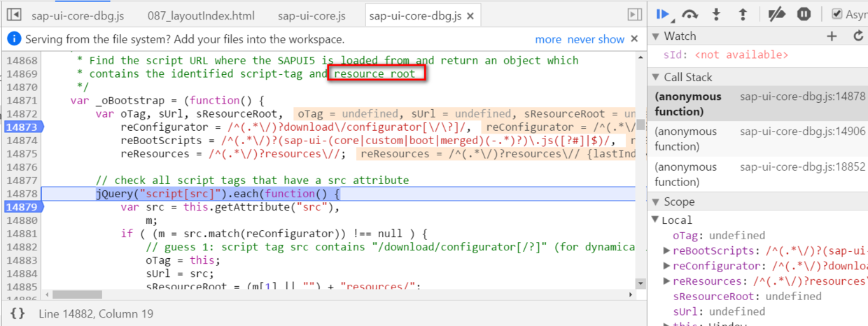Refresh watch expressions

pyautogui.click(x=858, y=36)
